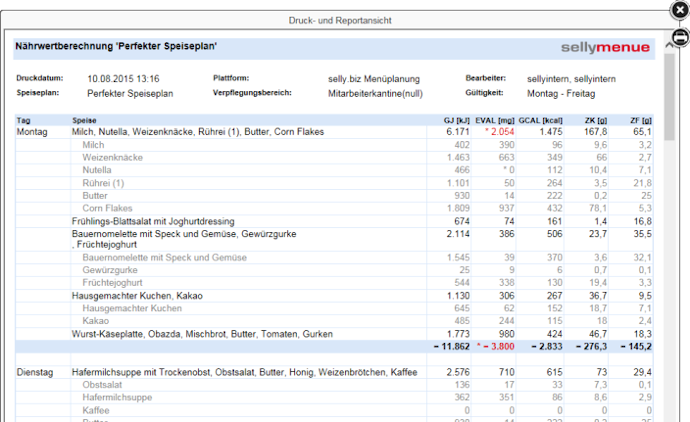Select the Montag day row label

[x=32, y=132]
